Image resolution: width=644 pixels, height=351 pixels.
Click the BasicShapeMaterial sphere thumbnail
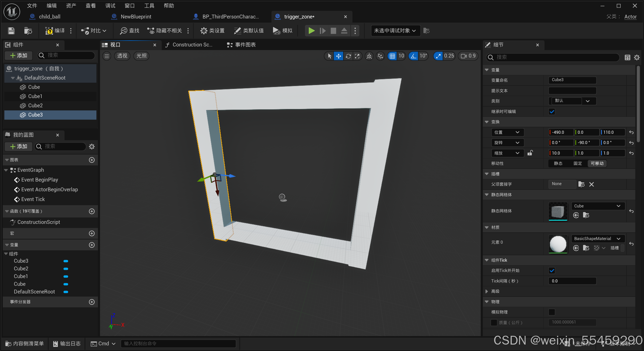(558, 244)
